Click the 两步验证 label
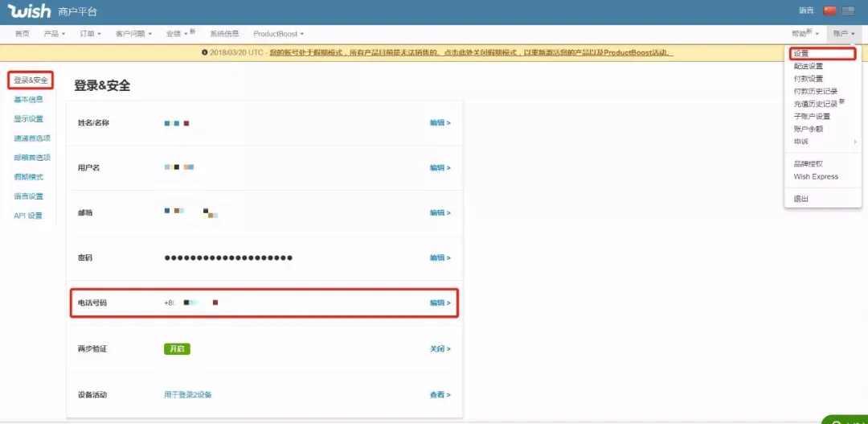This screenshot has height=424, width=868. 92,349
